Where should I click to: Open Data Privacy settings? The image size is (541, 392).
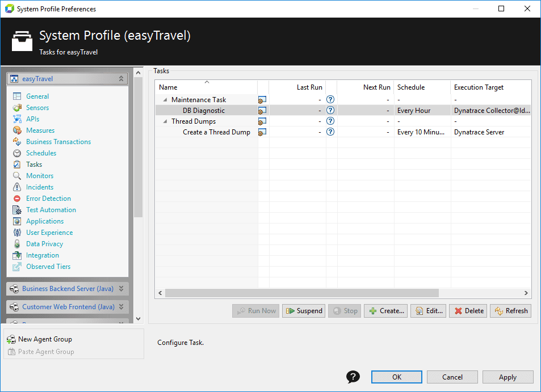point(44,244)
